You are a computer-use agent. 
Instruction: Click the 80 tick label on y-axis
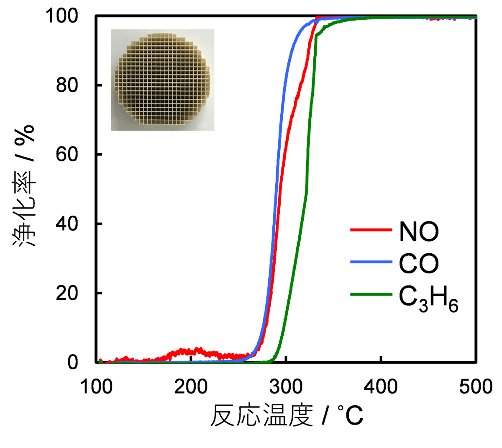(67, 86)
